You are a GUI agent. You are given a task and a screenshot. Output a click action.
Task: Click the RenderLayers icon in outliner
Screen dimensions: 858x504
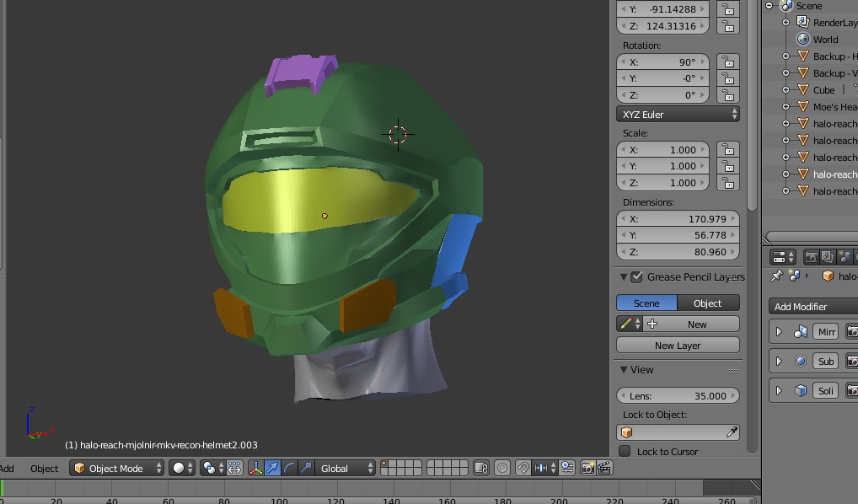point(803,23)
